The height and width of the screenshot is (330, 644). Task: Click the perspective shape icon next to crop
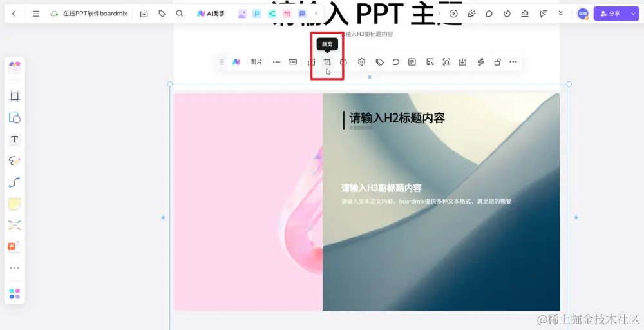coord(344,62)
